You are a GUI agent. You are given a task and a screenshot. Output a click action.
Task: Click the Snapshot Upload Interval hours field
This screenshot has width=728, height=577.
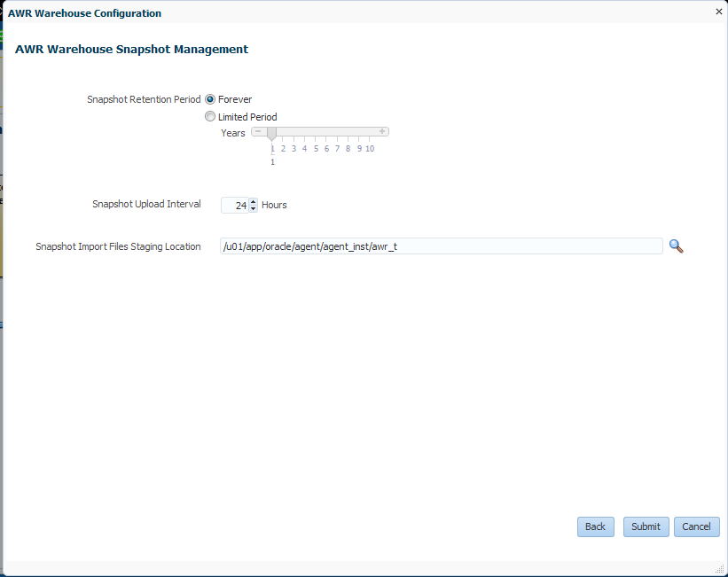[x=235, y=205]
